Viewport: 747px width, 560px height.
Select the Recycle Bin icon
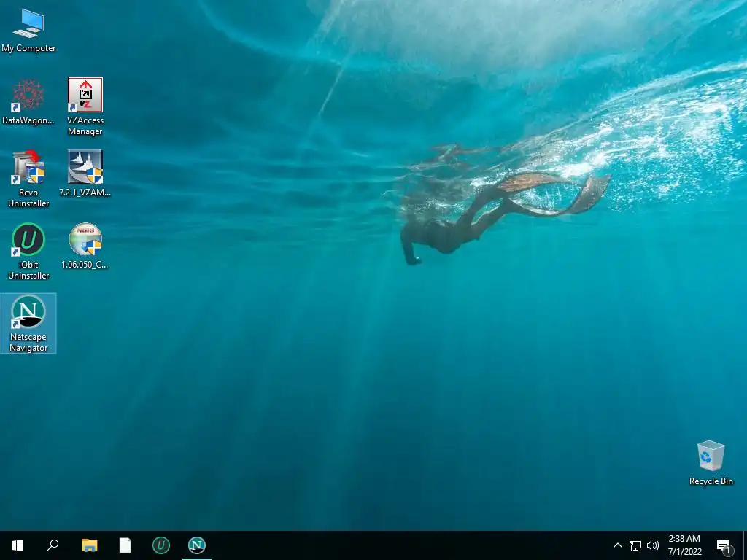pyautogui.click(x=711, y=463)
